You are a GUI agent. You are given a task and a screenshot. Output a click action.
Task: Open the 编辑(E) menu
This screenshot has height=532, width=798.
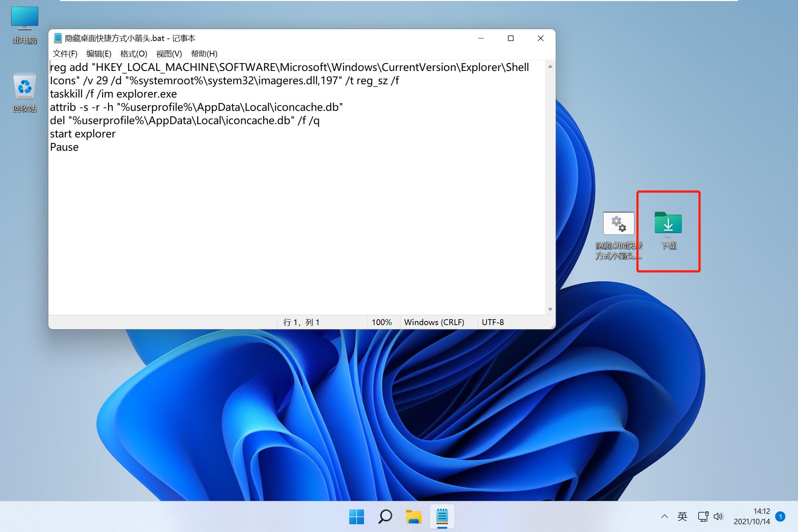pos(99,54)
